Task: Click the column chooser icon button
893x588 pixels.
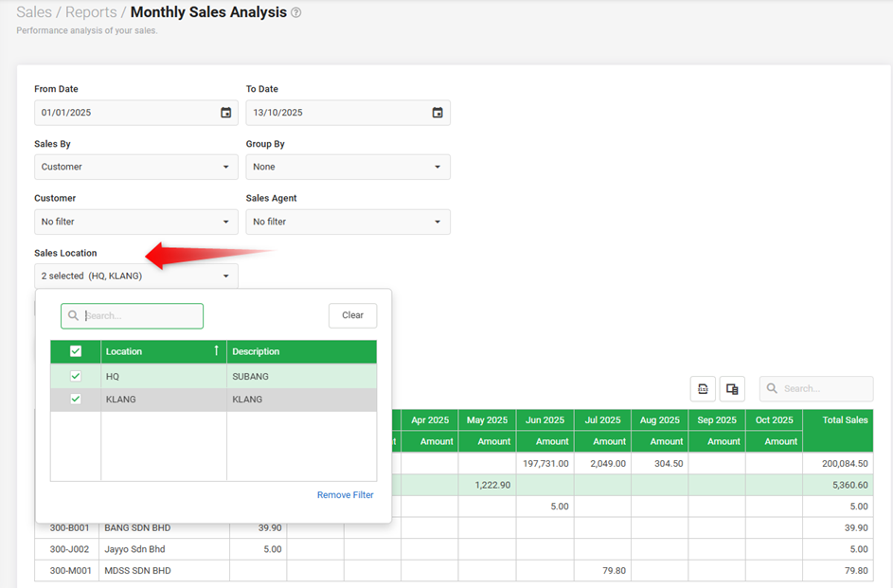Action: 732,389
